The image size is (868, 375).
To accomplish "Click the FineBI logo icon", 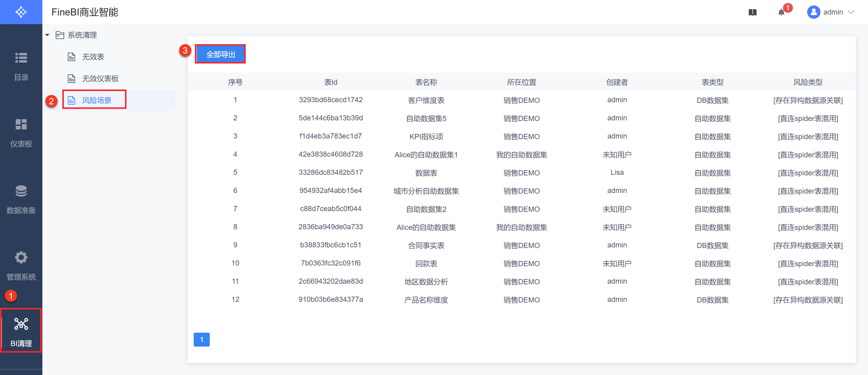I will 21,12.
